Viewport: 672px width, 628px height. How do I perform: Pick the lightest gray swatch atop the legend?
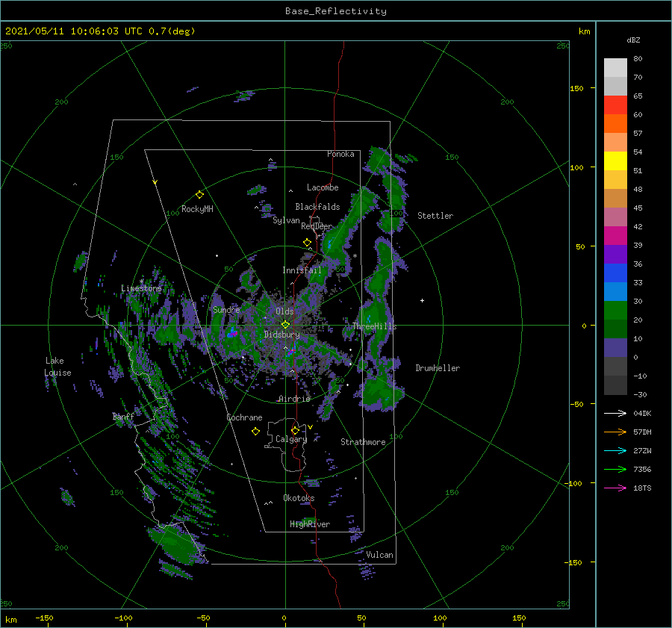(x=615, y=68)
